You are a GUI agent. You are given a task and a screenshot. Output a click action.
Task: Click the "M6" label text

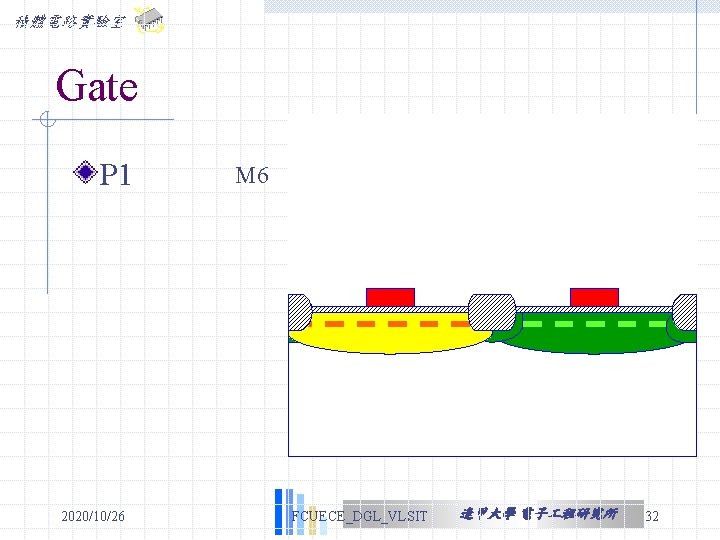(252, 175)
